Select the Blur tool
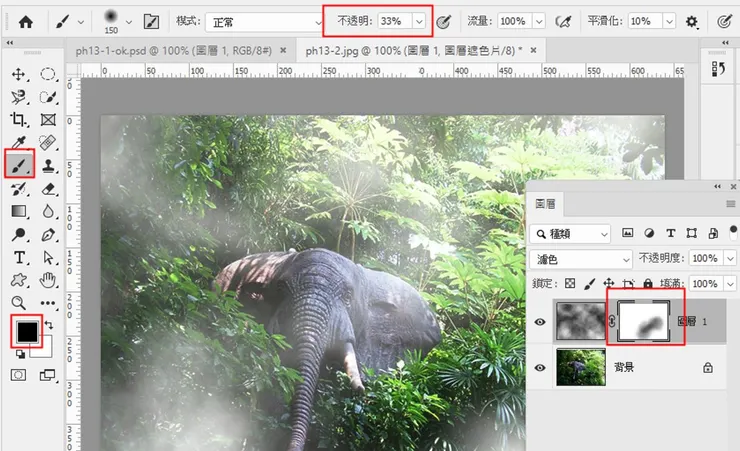The image size is (740, 451). [48, 211]
